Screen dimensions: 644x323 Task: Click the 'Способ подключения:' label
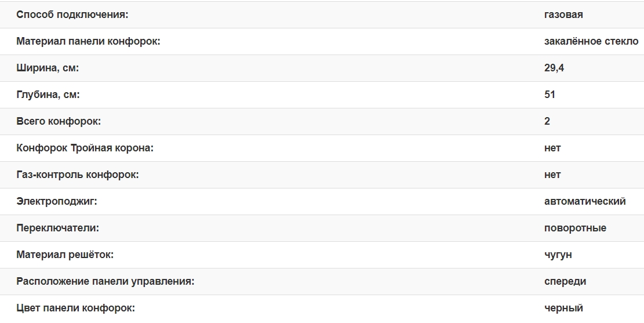click(x=72, y=14)
